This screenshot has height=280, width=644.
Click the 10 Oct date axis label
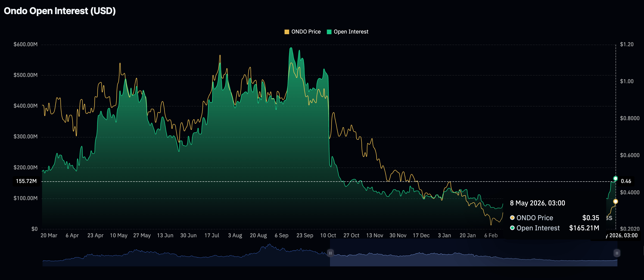coord(328,235)
